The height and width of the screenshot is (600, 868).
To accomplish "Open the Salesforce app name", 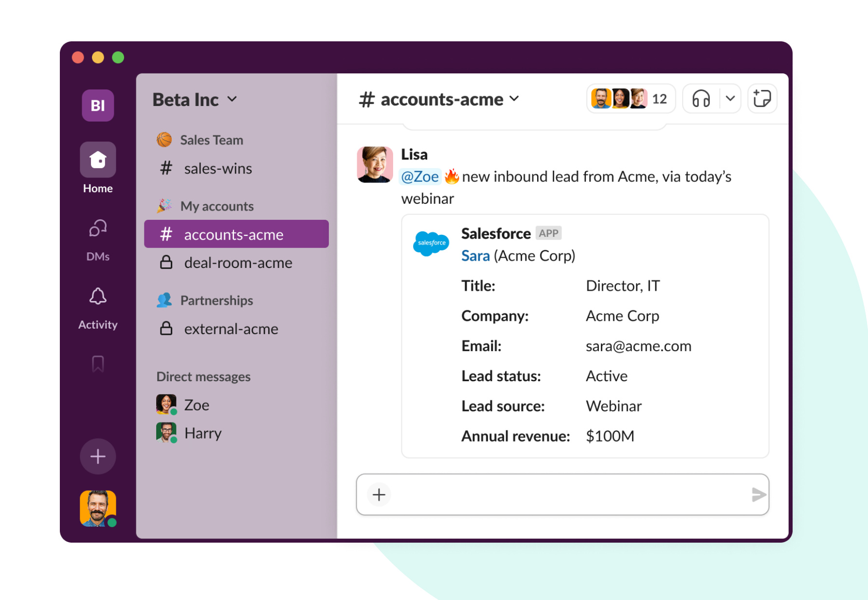I will 496,233.
